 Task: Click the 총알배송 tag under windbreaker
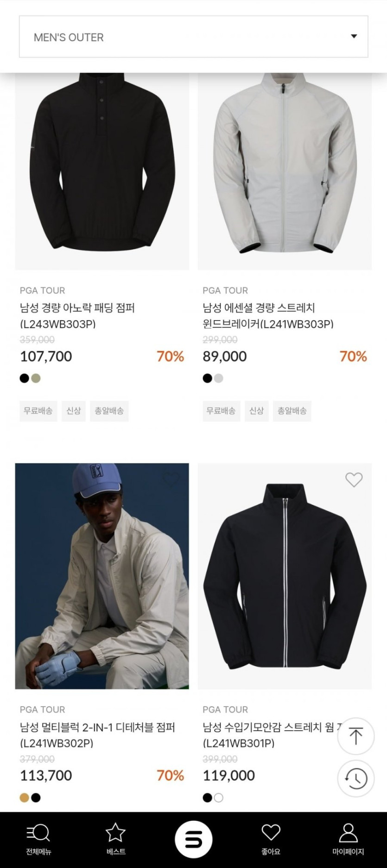(292, 411)
